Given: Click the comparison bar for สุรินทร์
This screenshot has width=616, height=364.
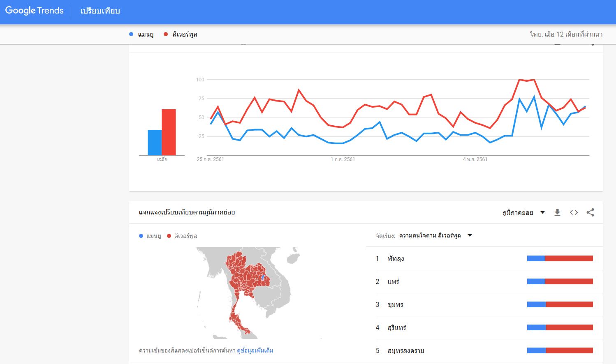Looking at the screenshot, I should tap(560, 327).
